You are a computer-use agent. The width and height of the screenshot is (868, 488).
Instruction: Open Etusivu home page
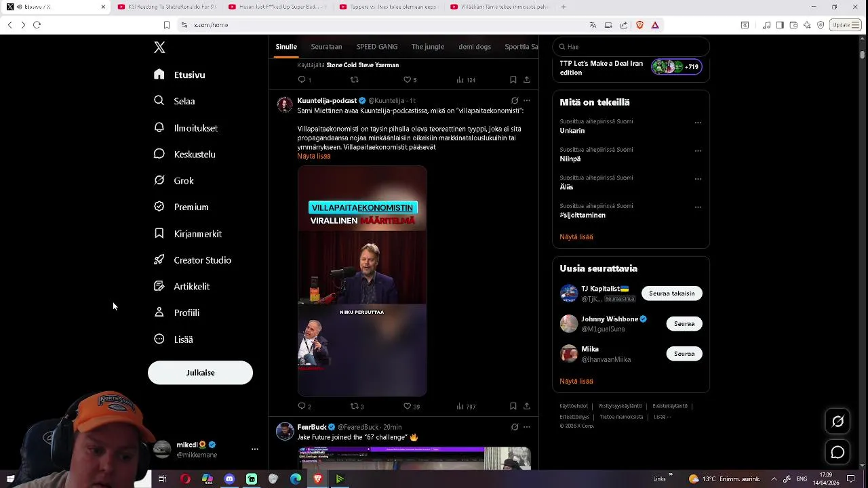(x=180, y=75)
